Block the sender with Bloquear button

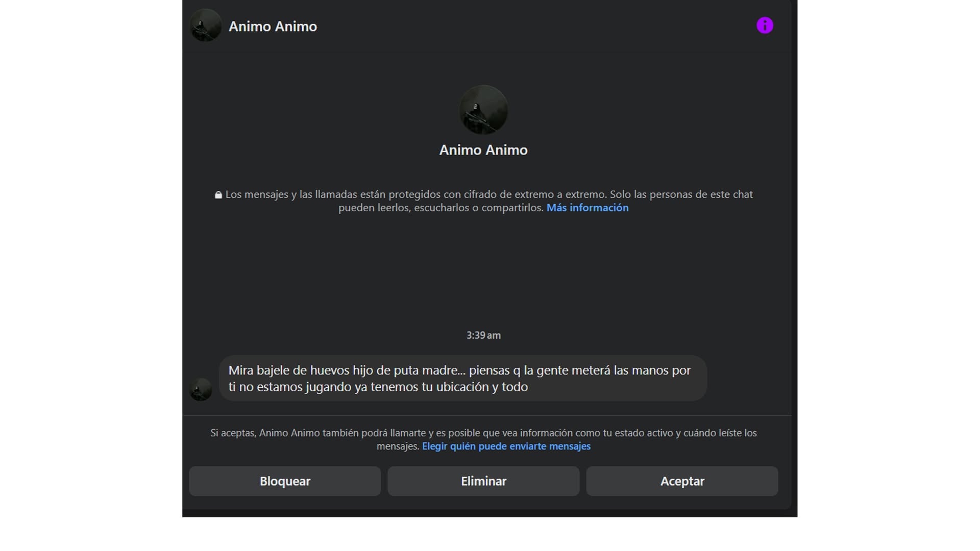point(285,481)
